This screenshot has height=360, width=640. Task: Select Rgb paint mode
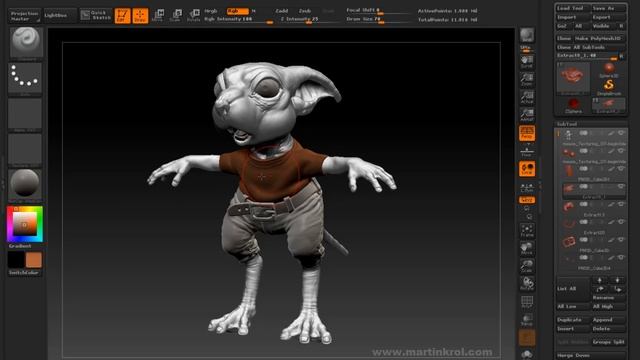237,11
